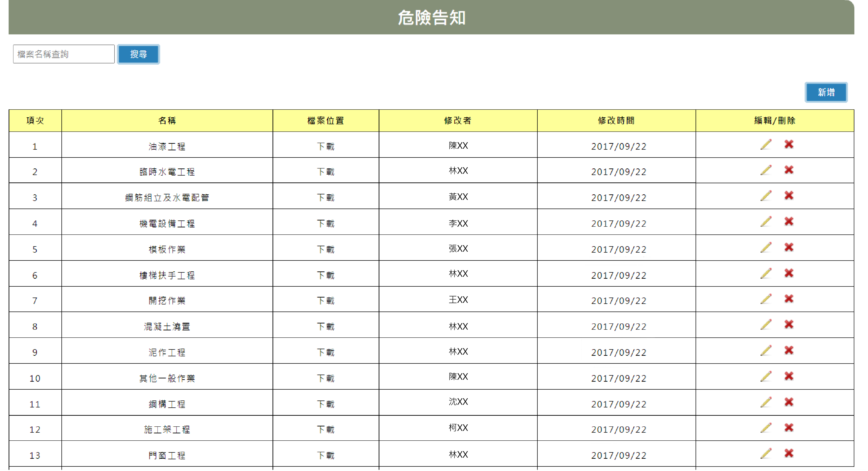Edit the 模板作業 row pencil icon

pos(766,248)
